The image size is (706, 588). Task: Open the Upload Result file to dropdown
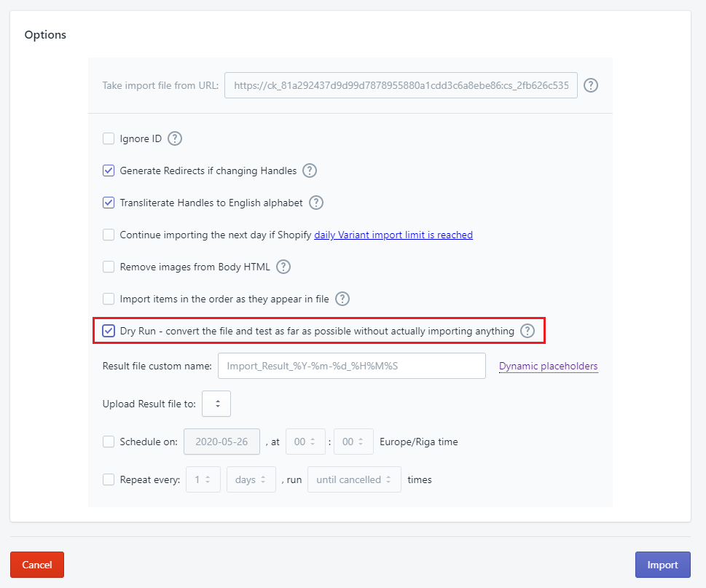[216, 404]
